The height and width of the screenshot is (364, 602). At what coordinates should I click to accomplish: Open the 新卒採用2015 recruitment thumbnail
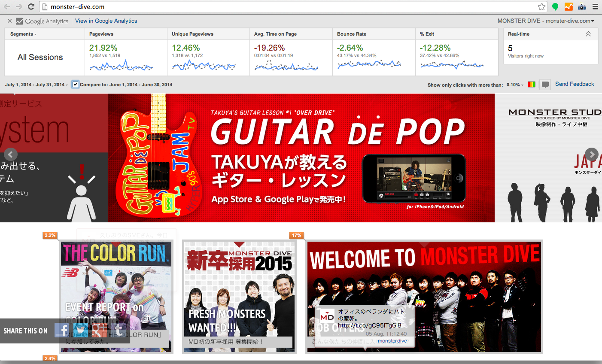(x=239, y=297)
